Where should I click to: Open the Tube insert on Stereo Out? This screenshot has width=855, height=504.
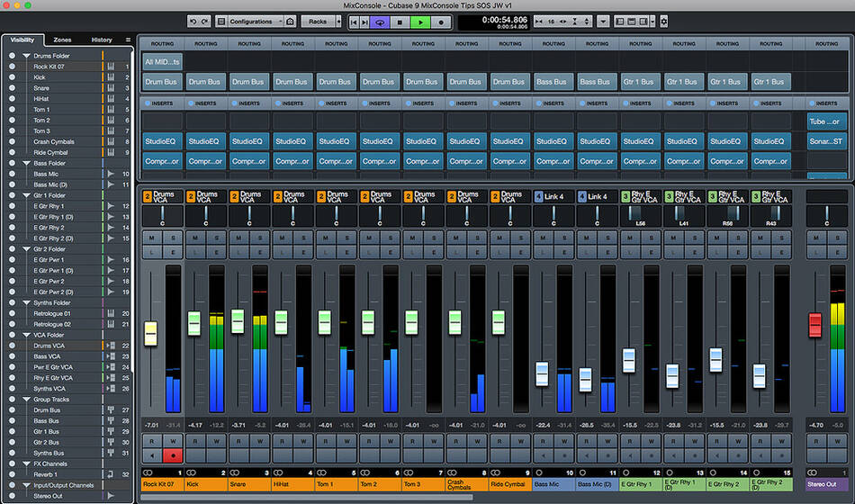tap(826, 121)
